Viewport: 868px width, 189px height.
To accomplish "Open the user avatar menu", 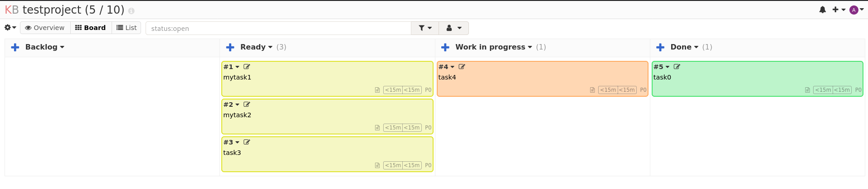I will click(x=856, y=10).
